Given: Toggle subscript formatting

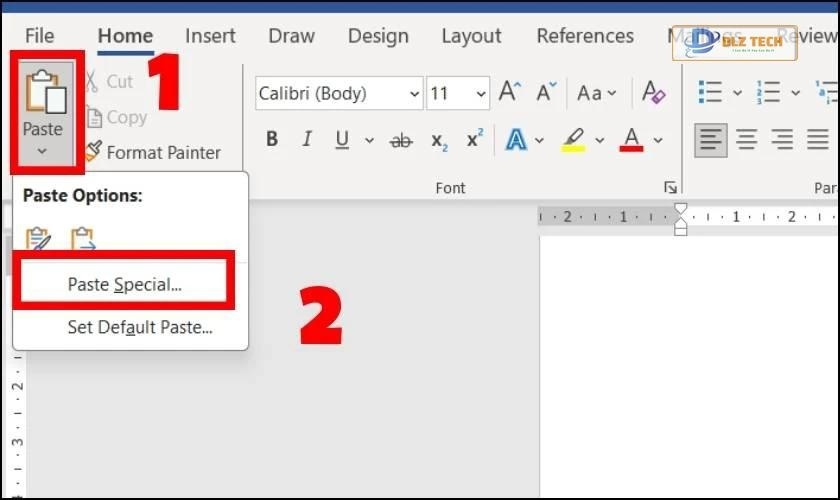Looking at the screenshot, I should point(439,141).
